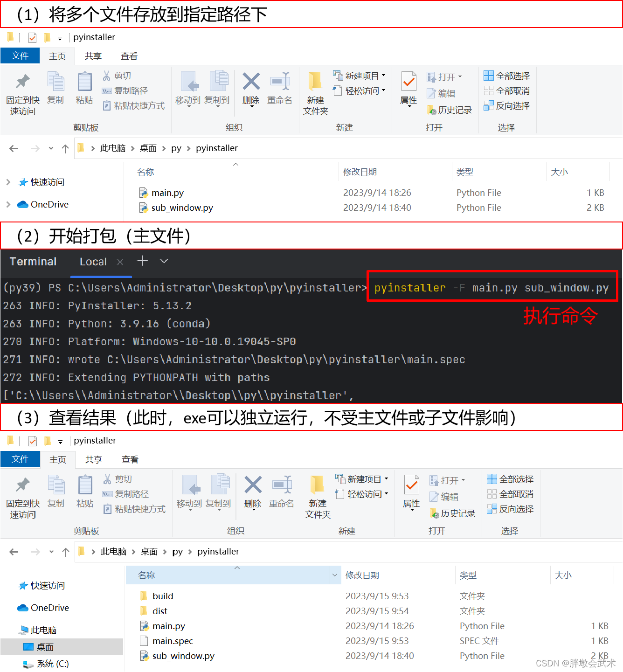This screenshot has width=623, height=672.
Task: Click Copy path (复制路径) in bottom Explorer ribbon
Action: click(126, 494)
